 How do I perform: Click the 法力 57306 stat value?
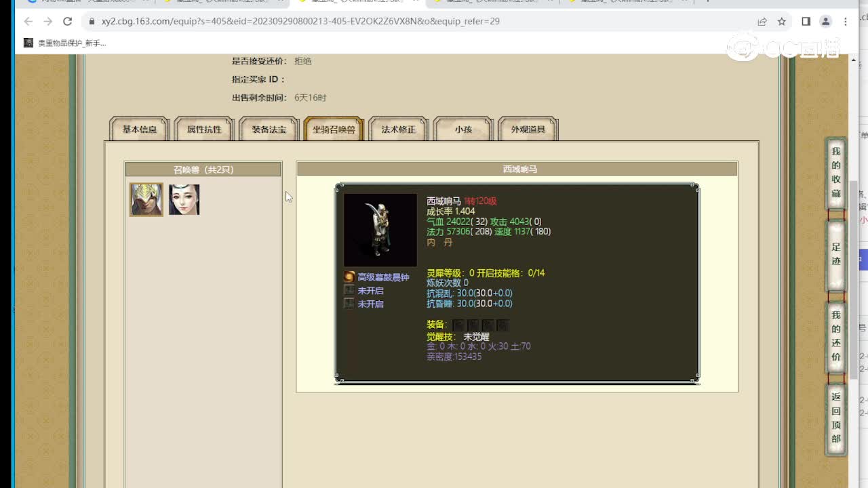[x=459, y=232]
